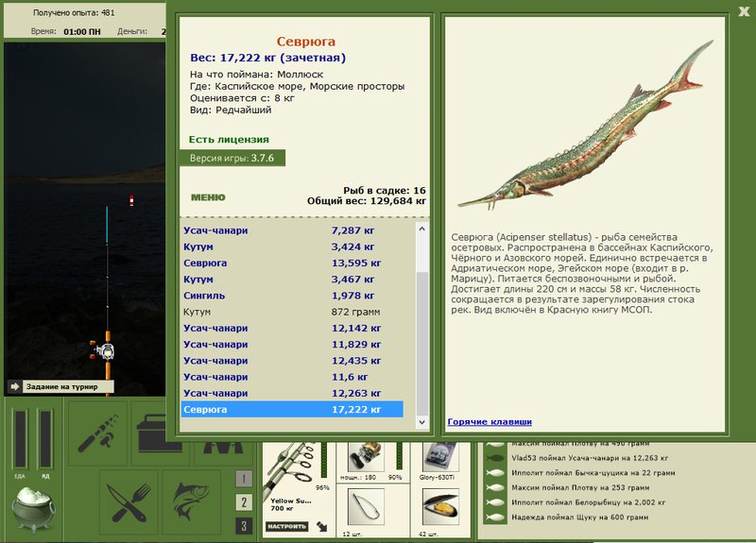Switch to tackle set 2
This screenshot has width=756, height=543.
tap(244, 502)
